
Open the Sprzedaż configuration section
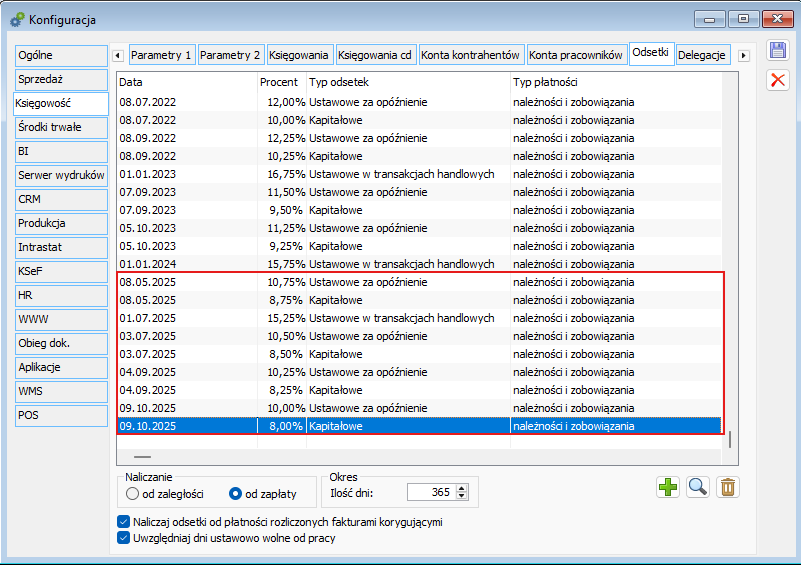click(x=60, y=79)
